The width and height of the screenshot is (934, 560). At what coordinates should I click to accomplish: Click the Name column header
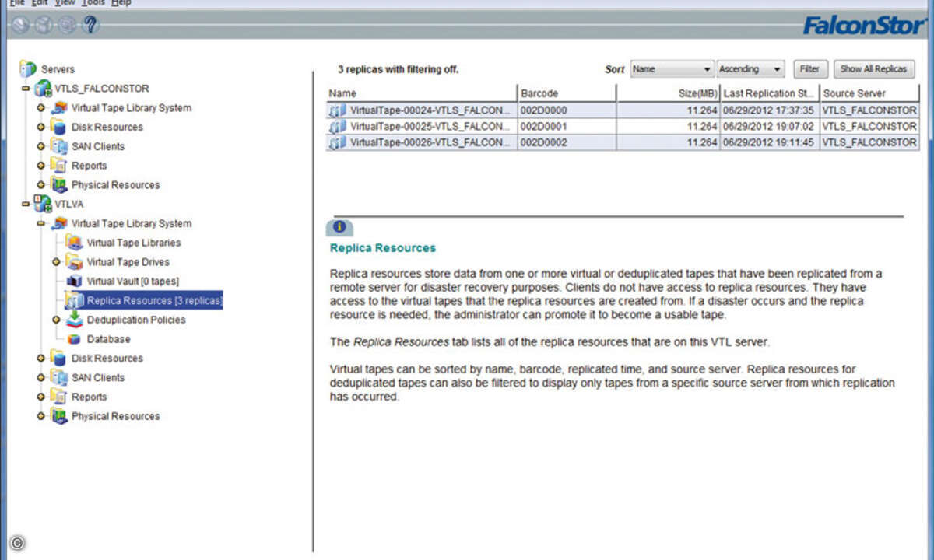coord(421,93)
